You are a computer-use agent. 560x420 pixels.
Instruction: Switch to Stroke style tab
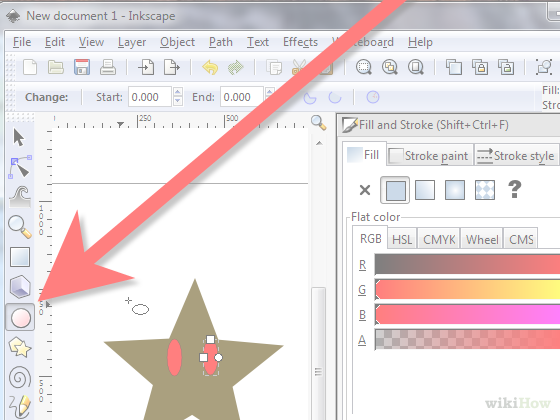[x=516, y=156]
